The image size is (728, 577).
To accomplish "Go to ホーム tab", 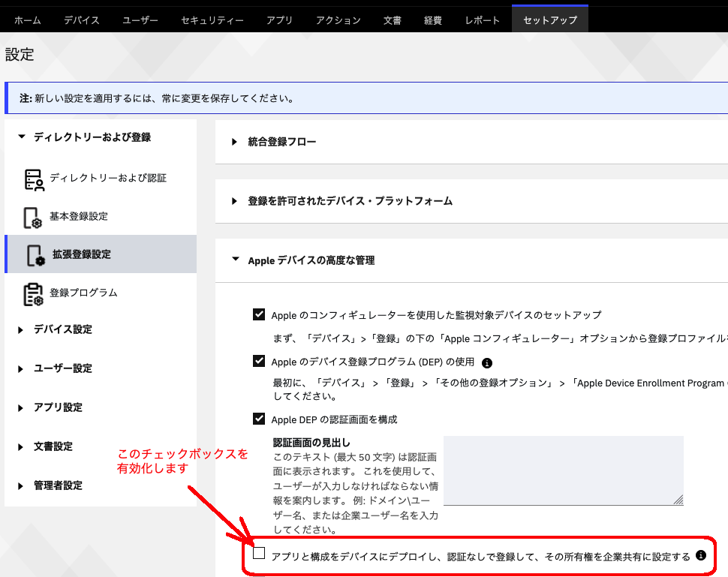I will click(x=27, y=20).
